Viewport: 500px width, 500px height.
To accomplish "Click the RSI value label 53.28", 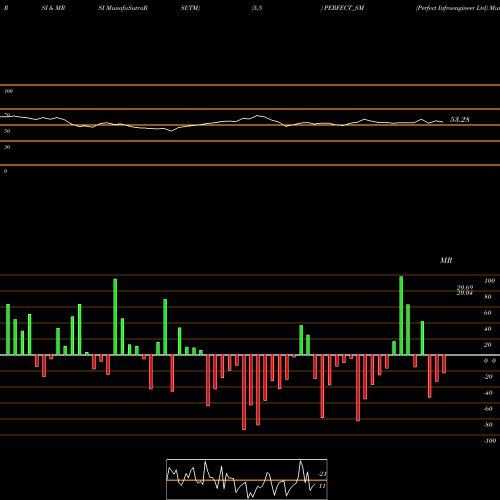I will pos(460,120).
